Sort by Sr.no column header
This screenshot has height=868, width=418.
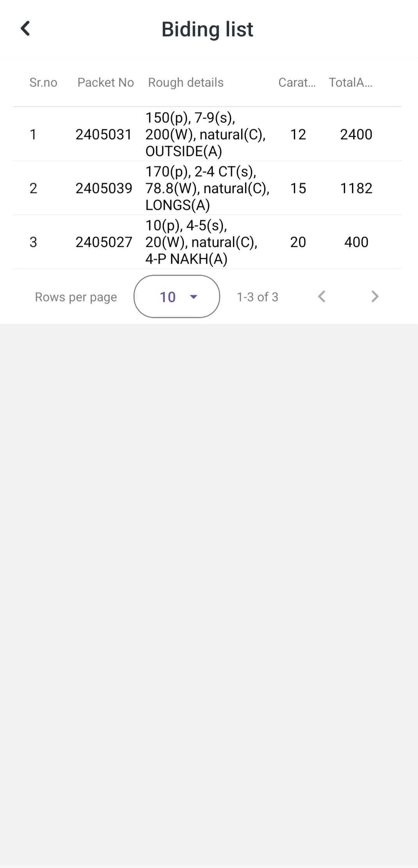[x=43, y=82]
